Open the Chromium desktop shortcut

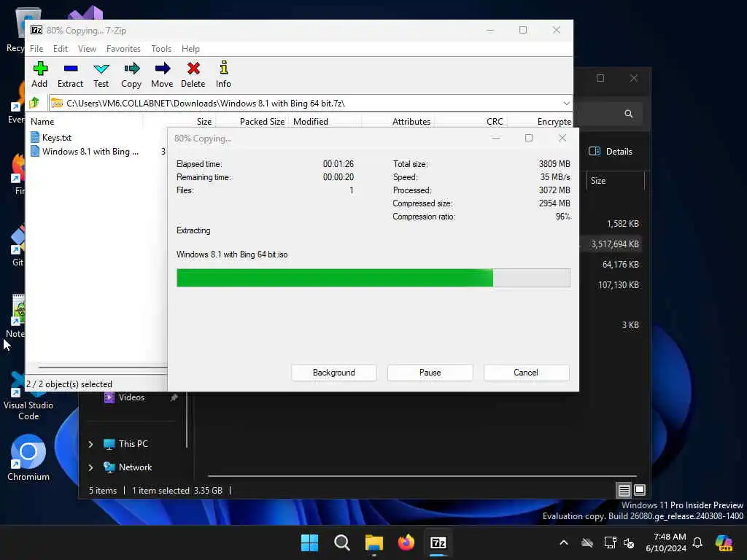pos(28,458)
